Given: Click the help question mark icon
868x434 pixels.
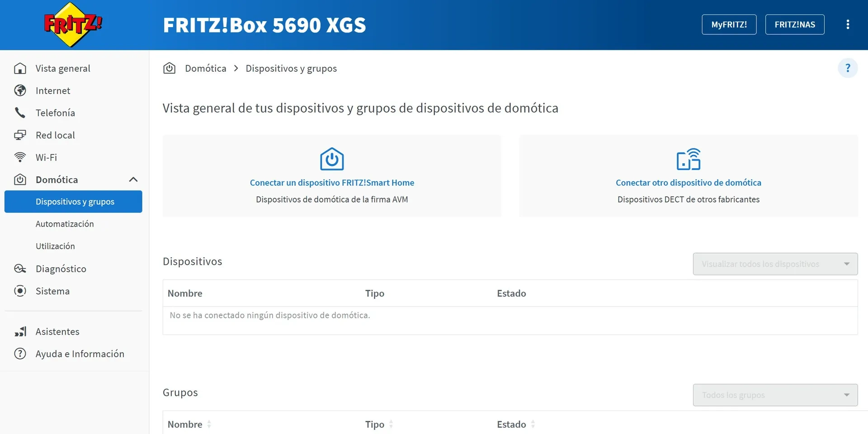Looking at the screenshot, I should point(848,68).
